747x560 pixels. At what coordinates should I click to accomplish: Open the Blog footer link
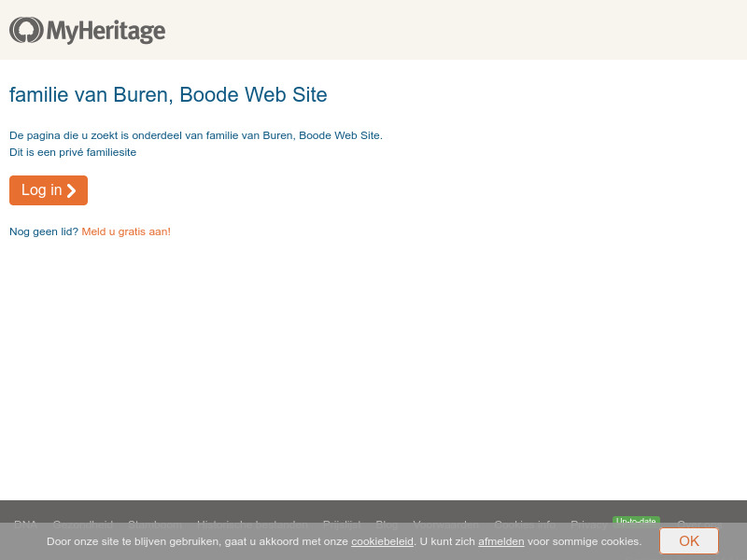[387, 525]
